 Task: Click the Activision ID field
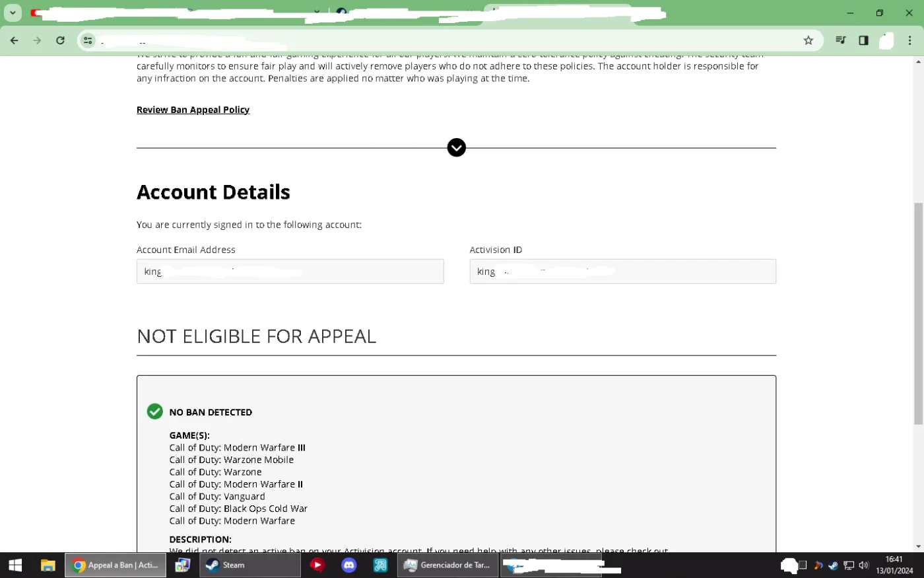pyautogui.click(x=622, y=271)
